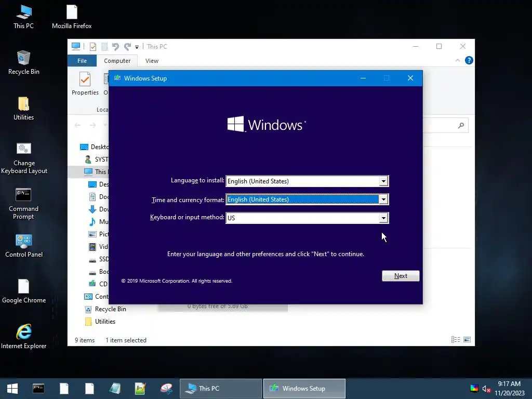Click the blue tilted notebook taskbar icon

(x=115, y=389)
